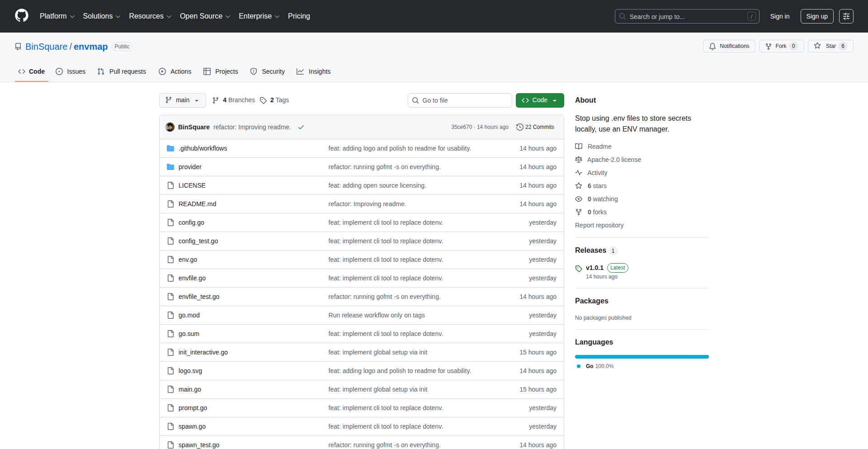Click the Go language percentage bar
The height and width of the screenshot is (449, 868).
(642, 357)
